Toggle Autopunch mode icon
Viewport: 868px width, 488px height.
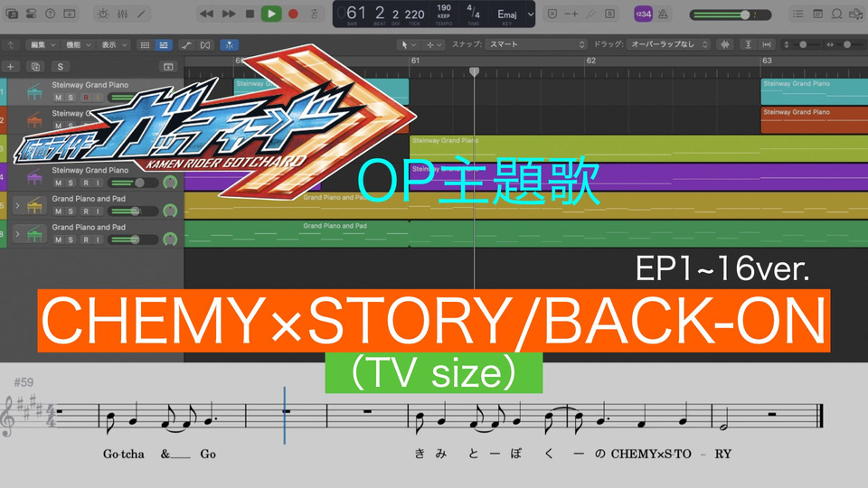point(571,14)
